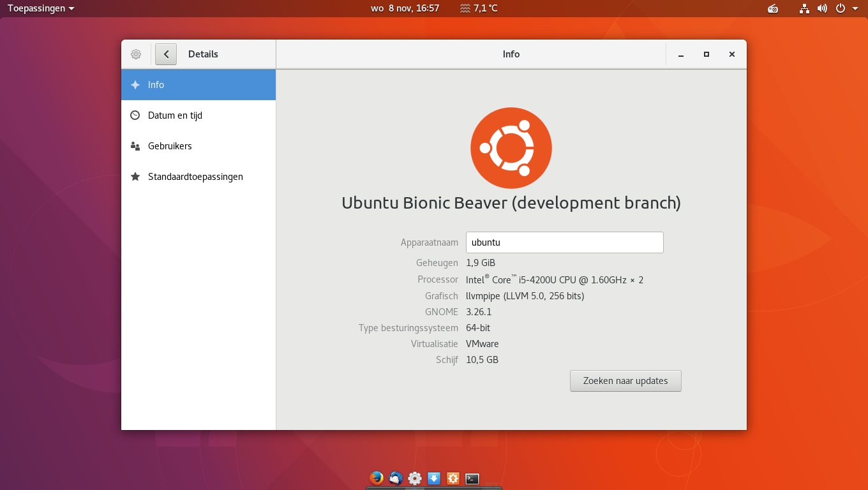
Task: Click the Virtualisatie value VMware
Action: (x=483, y=344)
